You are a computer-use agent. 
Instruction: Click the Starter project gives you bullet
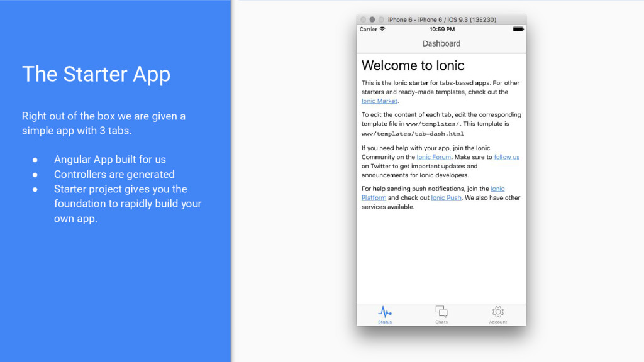point(128,204)
